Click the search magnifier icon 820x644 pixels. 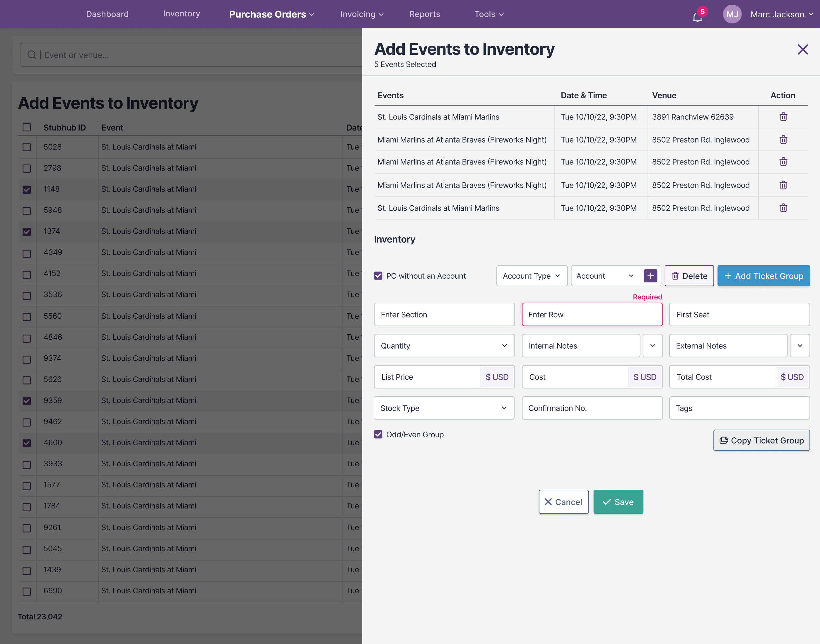point(32,55)
